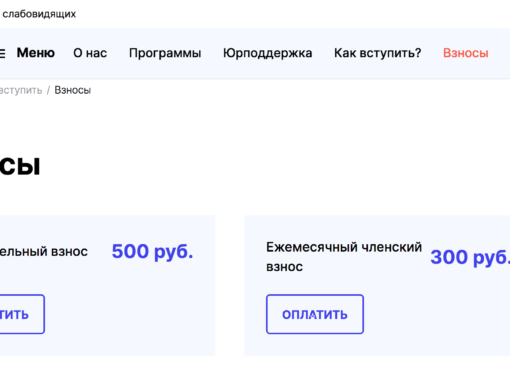The image size is (510, 382).
Task: Open the Юрподдержка page
Action: point(267,53)
